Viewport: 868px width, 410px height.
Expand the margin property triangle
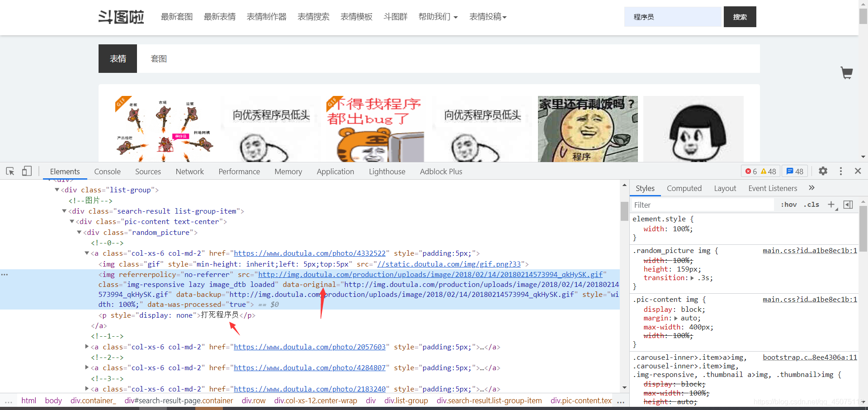tap(676, 318)
